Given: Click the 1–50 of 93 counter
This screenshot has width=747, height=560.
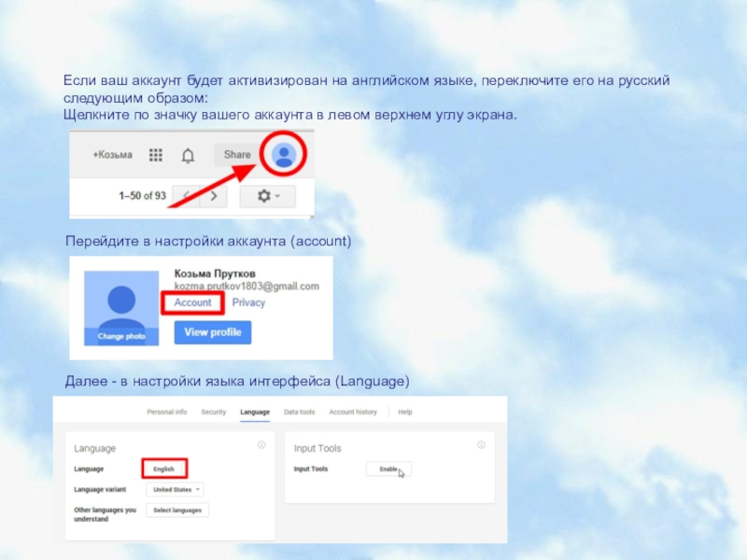Looking at the screenshot, I should pos(143,196).
